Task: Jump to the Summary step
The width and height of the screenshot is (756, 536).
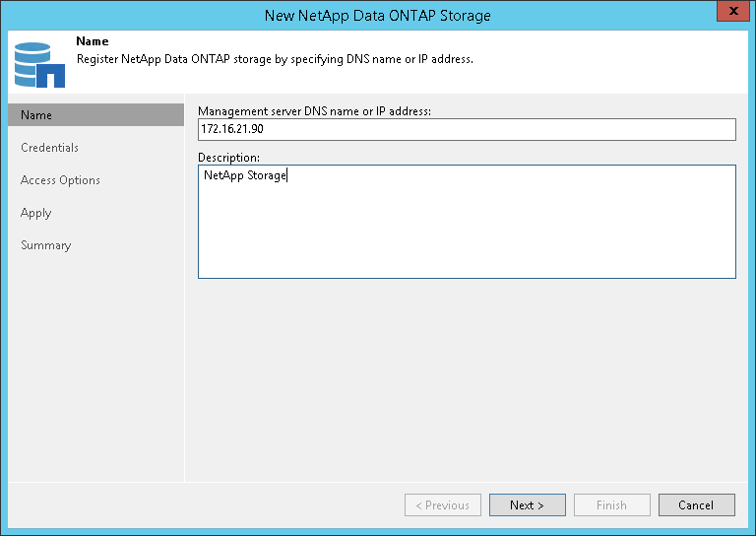Action: point(45,245)
